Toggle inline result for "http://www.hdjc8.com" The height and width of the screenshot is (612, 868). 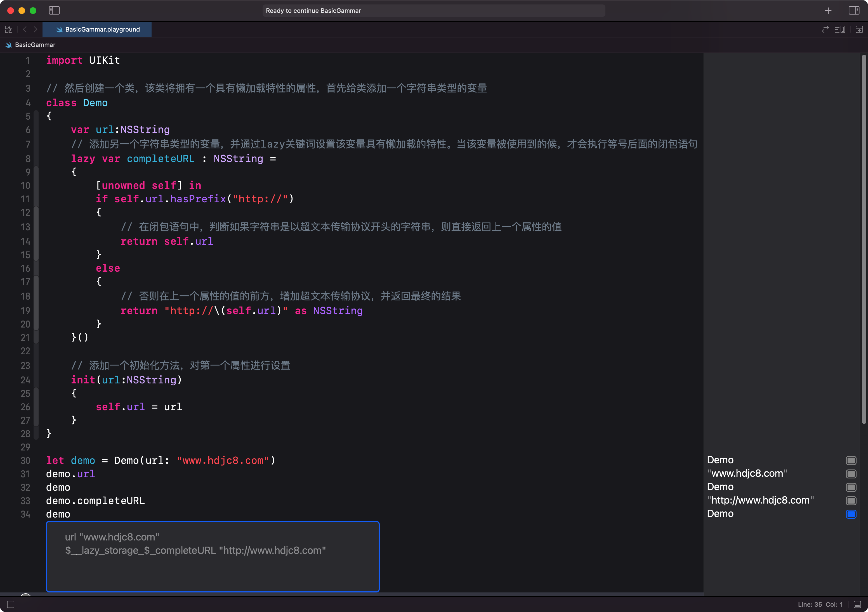851,500
